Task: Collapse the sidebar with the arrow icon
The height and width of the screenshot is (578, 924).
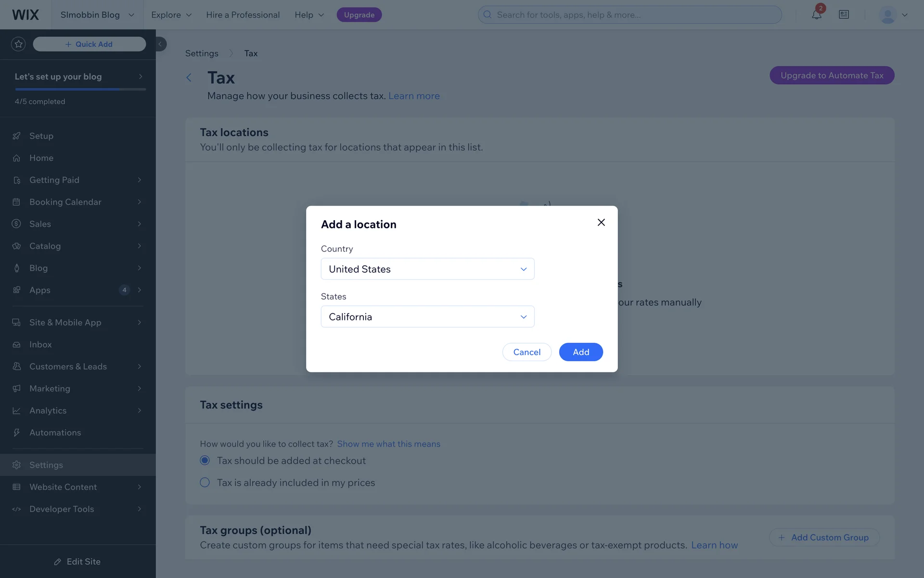Action: pos(160,44)
